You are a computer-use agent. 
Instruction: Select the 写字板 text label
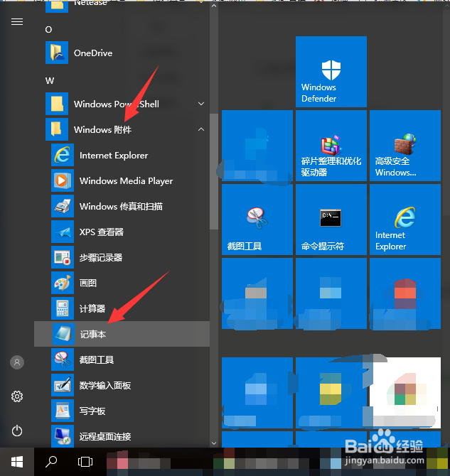click(92, 411)
